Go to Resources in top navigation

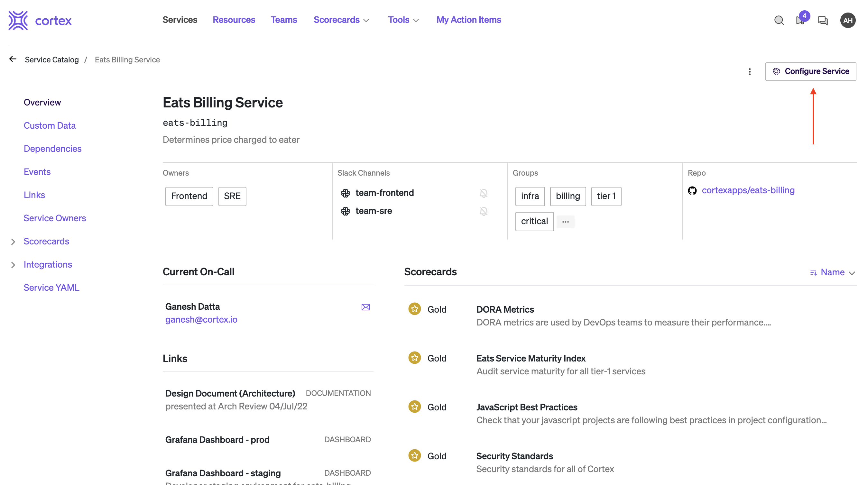tap(234, 20)
